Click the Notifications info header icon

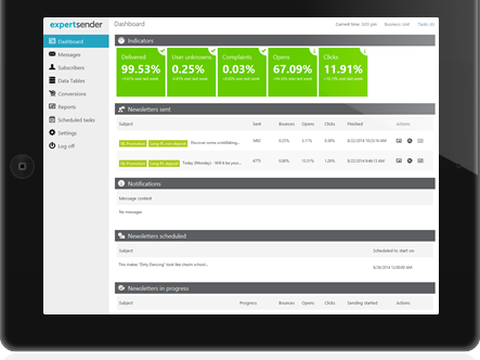tap(121, 183)
